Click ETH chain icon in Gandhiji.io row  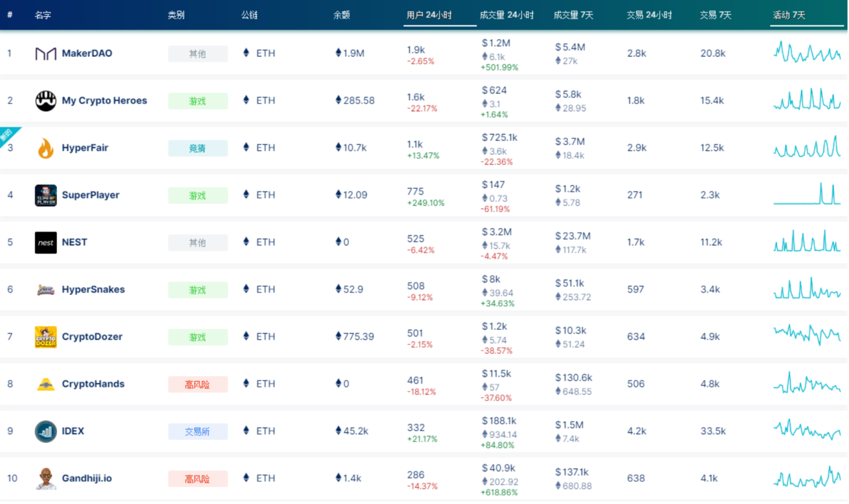coord(246,478)
